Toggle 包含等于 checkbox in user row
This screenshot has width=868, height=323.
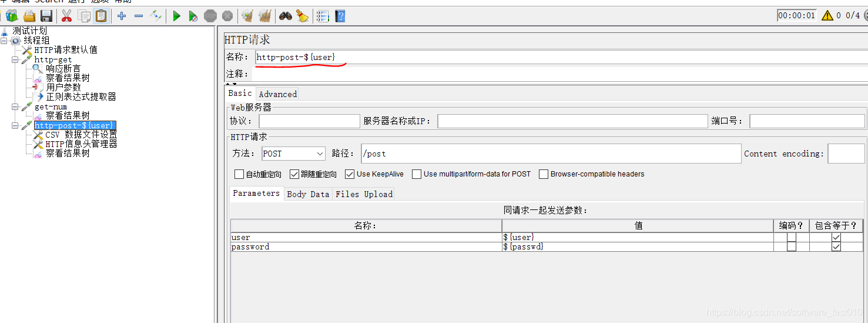click(836, 237)
